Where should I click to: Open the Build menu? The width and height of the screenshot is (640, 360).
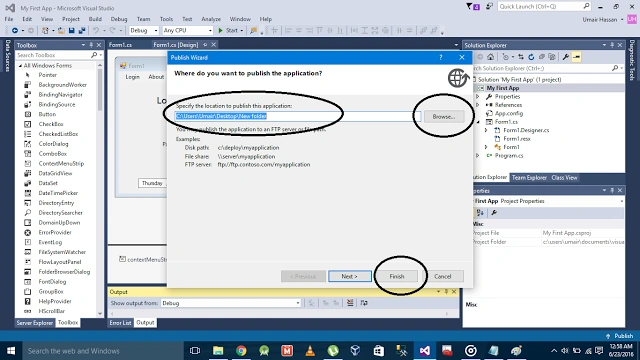(95, 19)
